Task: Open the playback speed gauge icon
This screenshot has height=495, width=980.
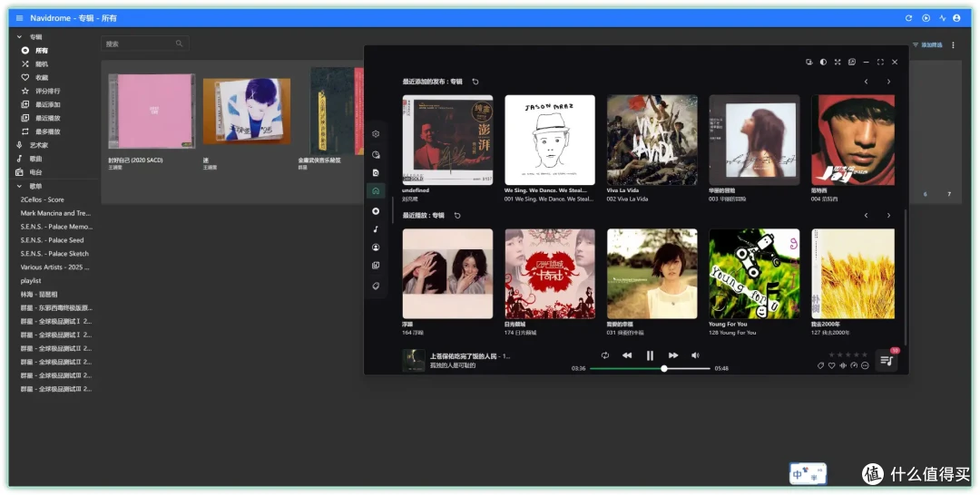Action: tap(855, 365)
